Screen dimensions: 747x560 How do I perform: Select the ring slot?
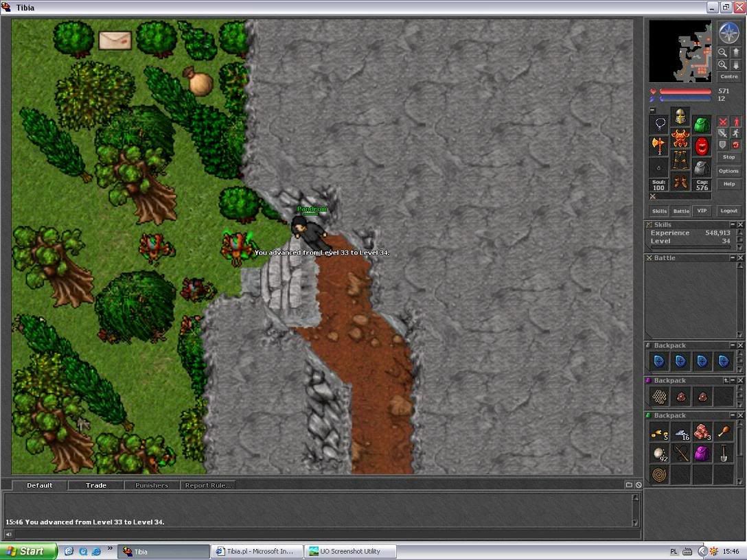pos(659,168)
